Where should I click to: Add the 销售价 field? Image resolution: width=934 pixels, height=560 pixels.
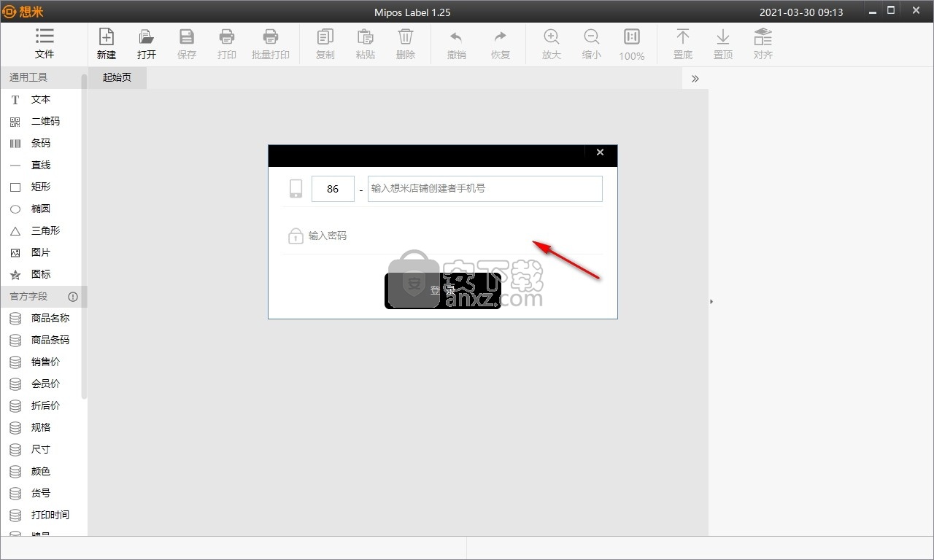point(41,362)
